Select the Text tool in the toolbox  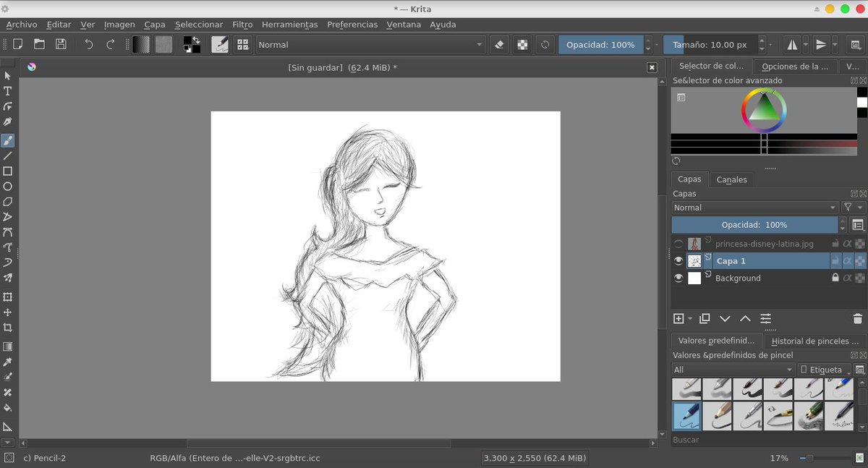click(8, 91)
